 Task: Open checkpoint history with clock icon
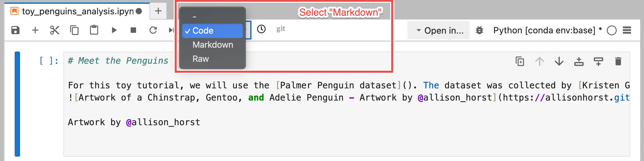click(261, 28)
